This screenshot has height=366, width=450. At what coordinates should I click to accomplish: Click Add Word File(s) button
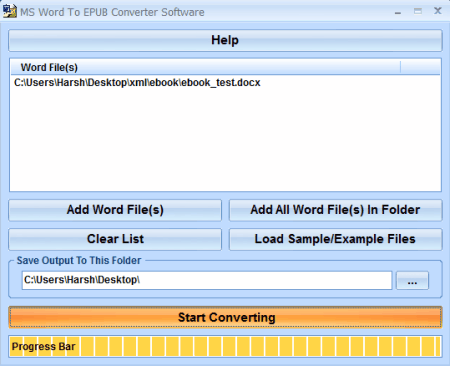(x=115, y=210)
